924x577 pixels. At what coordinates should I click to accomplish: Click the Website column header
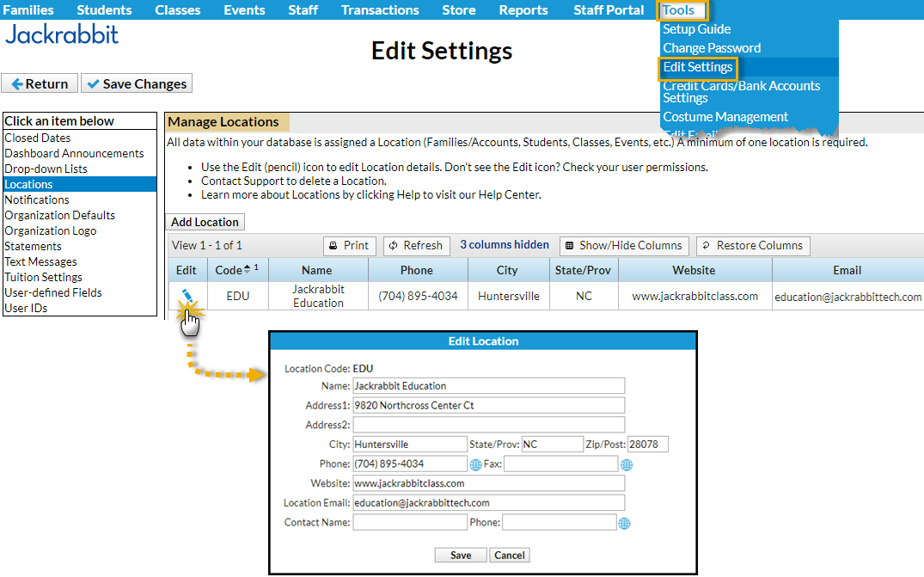click(695, 270)
